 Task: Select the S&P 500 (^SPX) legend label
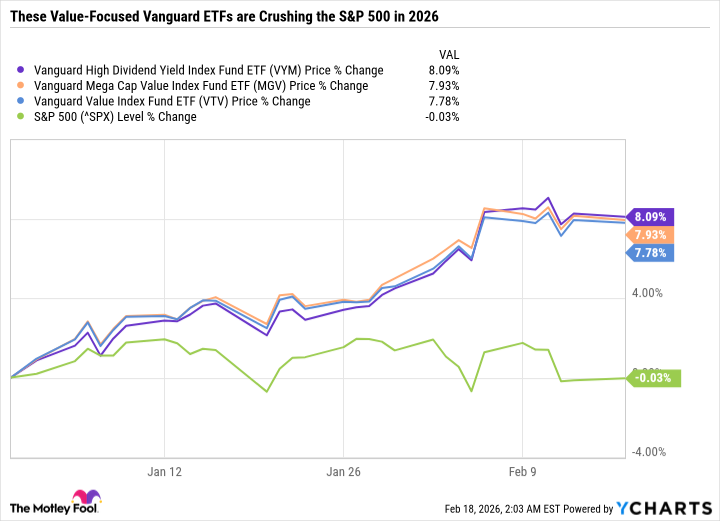point(115,116)
